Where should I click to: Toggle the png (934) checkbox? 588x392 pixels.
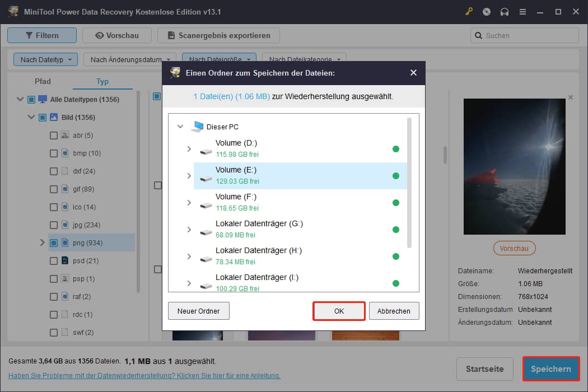tap(54, 243)
